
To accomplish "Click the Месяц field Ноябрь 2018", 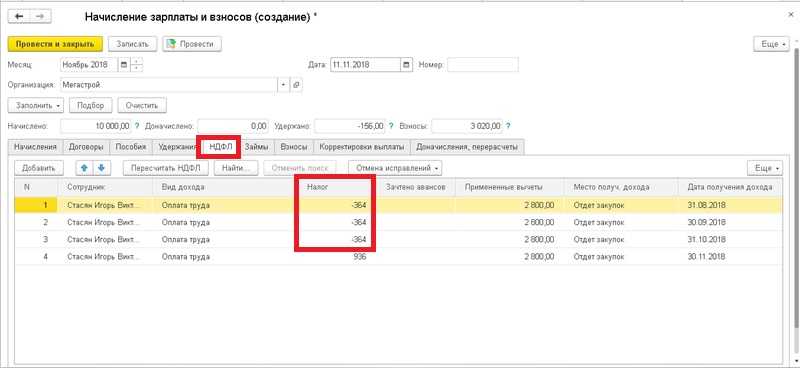I will [x=89, y=65].
